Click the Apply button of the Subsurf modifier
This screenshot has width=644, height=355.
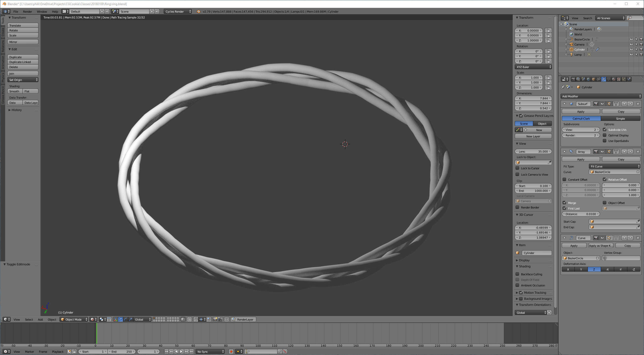pyautogui.click(x=581, y=111)
